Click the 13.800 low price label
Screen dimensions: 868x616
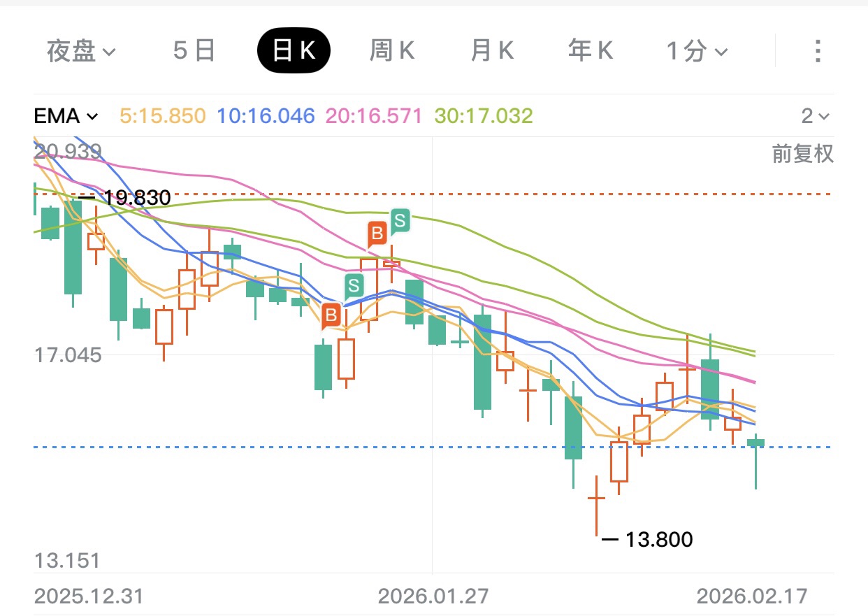(x=656, y=540)
